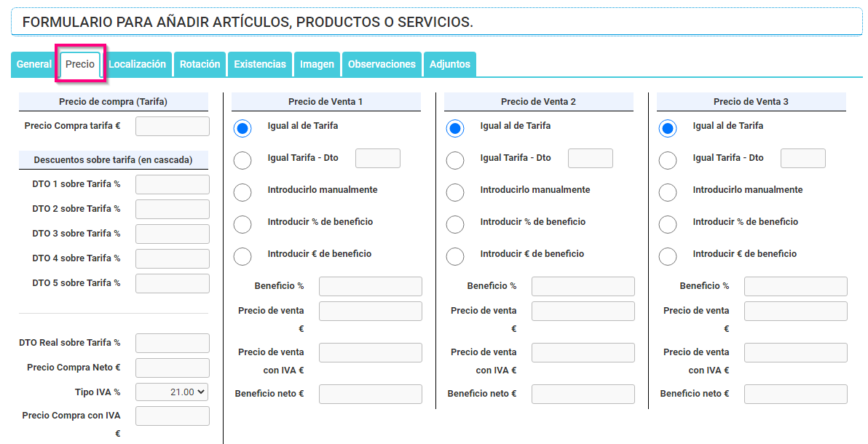Choose 'Igual Tarifa - Dto' for Precio de Venta 3
Screen dimensions: 868x444
[668, 161]
